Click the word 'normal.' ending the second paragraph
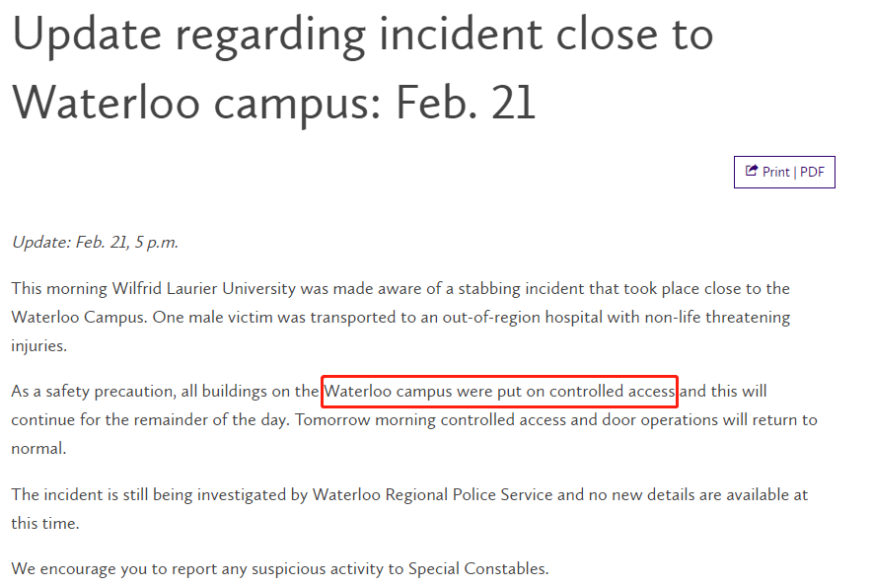Screen dimensions: 872x588 coord(38,448)
